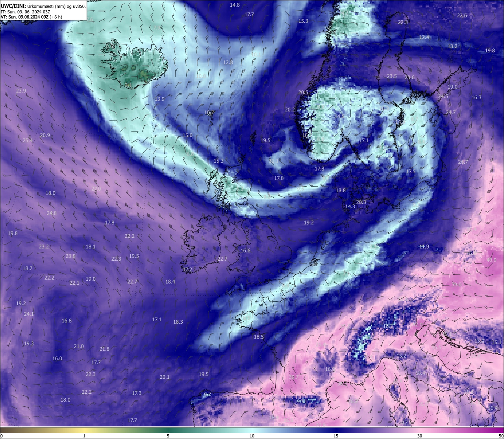This screenshot has width=504, height=439.
Task: Click the colorbar tick label 1
Action: pyautogui.click(x=84, y=436)
